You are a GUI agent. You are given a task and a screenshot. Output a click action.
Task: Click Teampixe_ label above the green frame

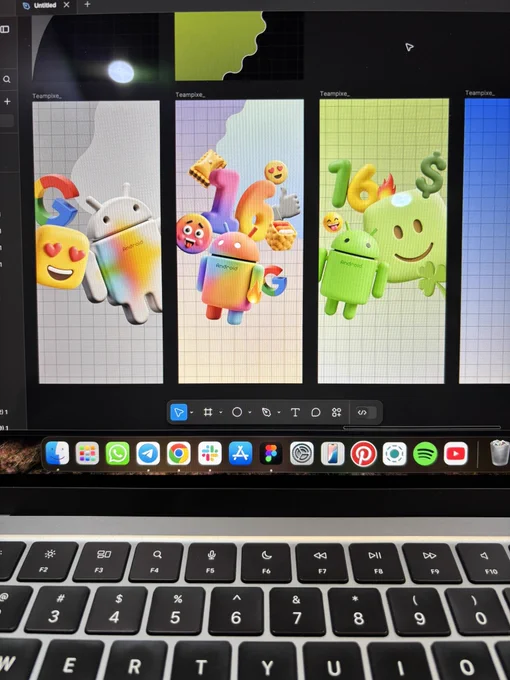tap(334, 94)
